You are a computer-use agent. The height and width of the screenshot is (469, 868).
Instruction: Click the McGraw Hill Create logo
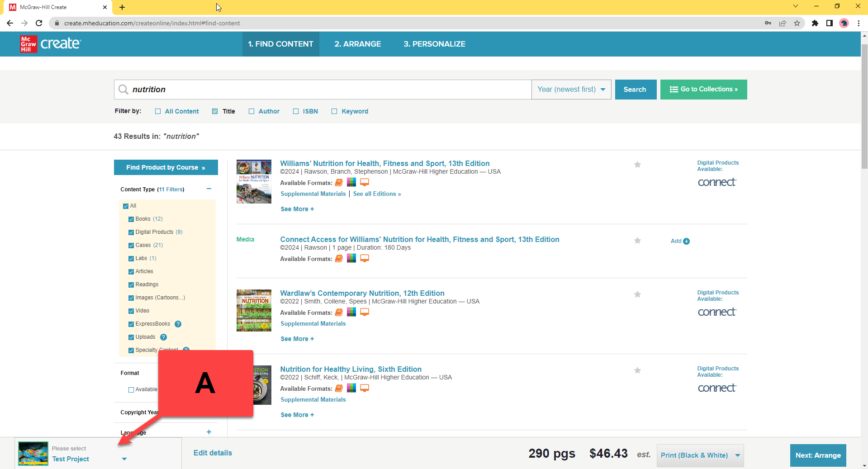pyautogui.click(x=50, y=44)
